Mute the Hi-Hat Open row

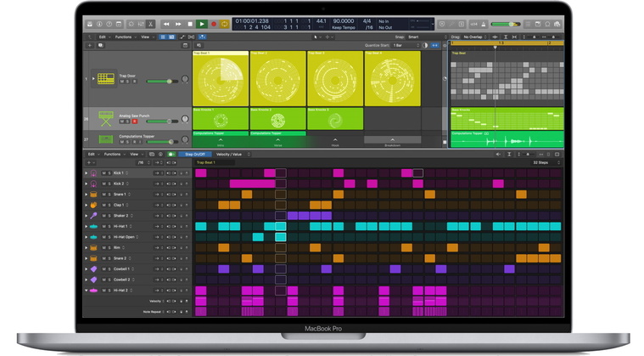pos(104,237)
